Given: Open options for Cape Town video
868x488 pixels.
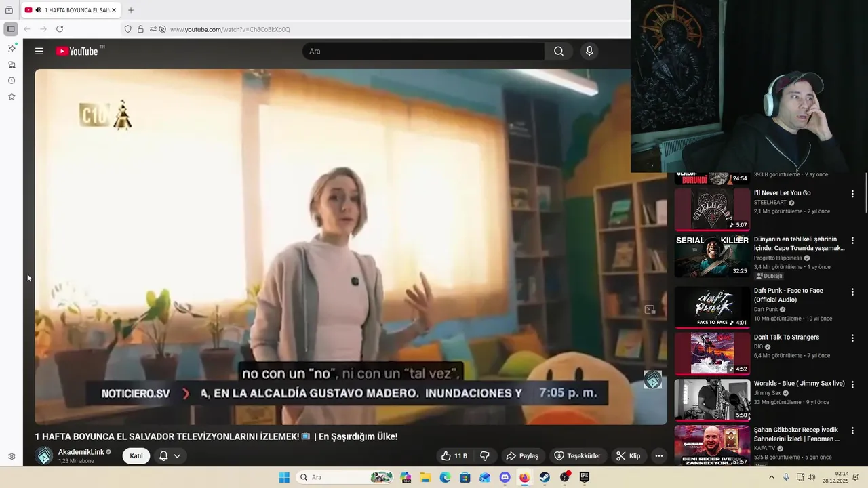Looking at the screenshot, I should click(852, 241).
